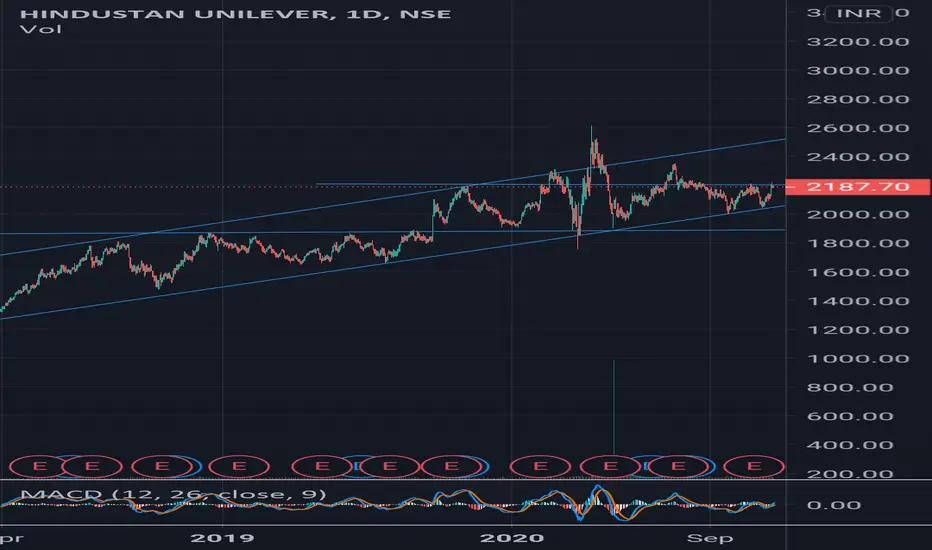Click the E marker below the volume spike
The width and height of the screenshot is (932, 550).
coord(610,466)
